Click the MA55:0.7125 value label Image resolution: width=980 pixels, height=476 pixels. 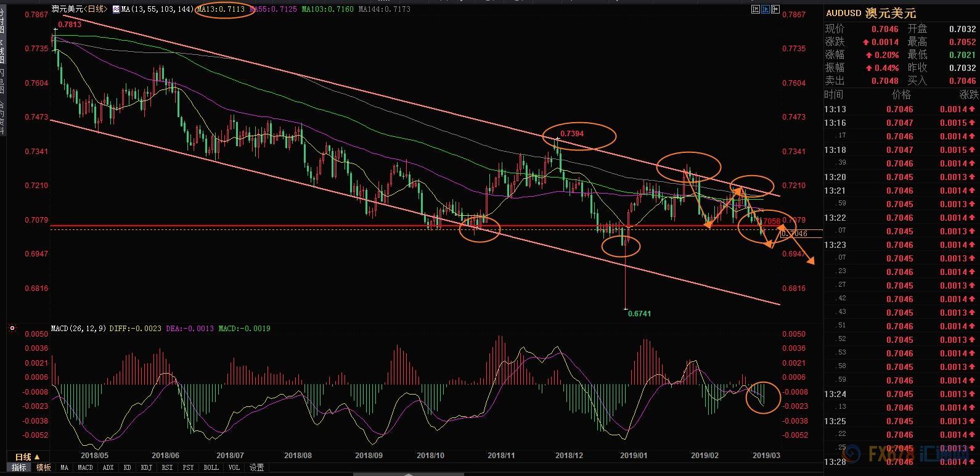(x=272, y=9)
